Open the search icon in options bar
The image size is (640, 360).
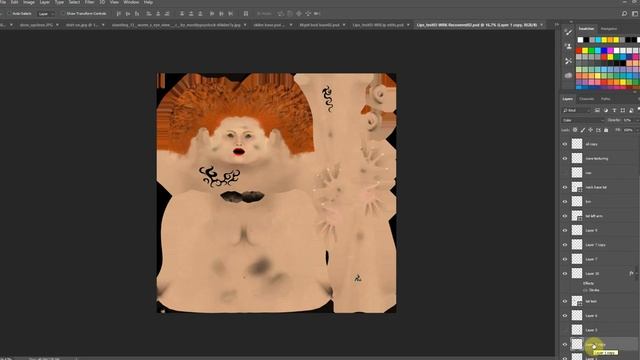(x=624, y=13)
